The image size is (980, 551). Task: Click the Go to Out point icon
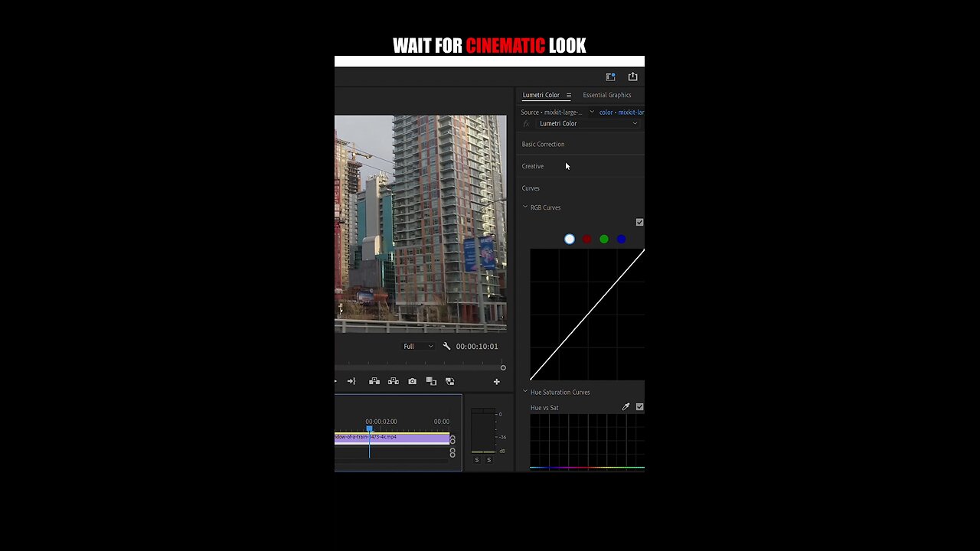(x=351, y=381)
